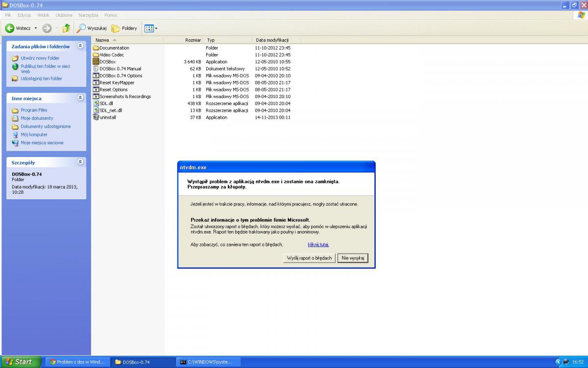Open the Widok menu
This screenshot has width=588, height=368.
43,15
